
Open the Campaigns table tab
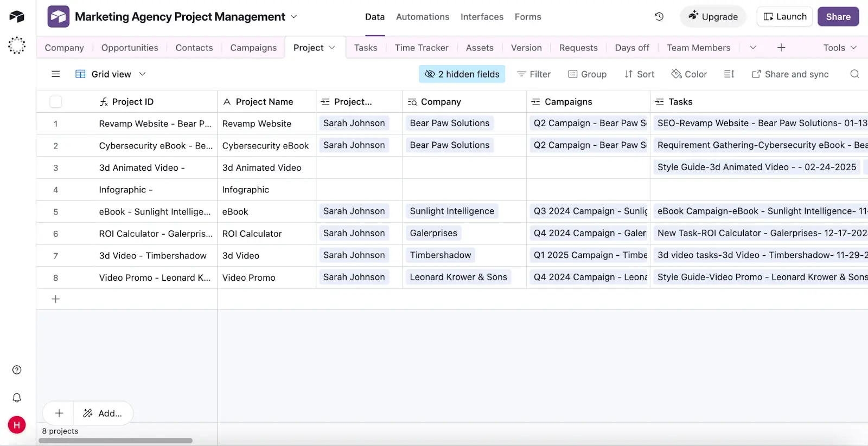[x=253, y=48]
